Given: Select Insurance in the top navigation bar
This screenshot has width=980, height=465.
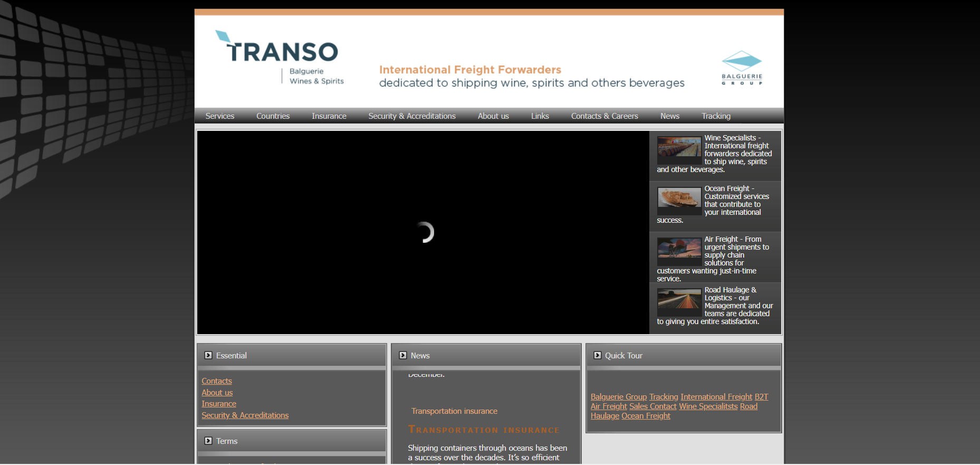Looking at the screenshot, I should 329,116.
